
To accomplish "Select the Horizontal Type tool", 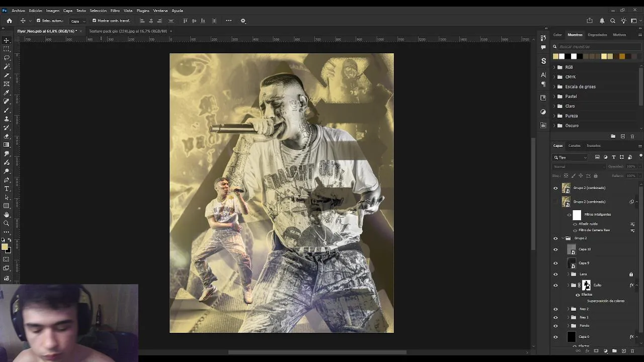I will point(7,189).
